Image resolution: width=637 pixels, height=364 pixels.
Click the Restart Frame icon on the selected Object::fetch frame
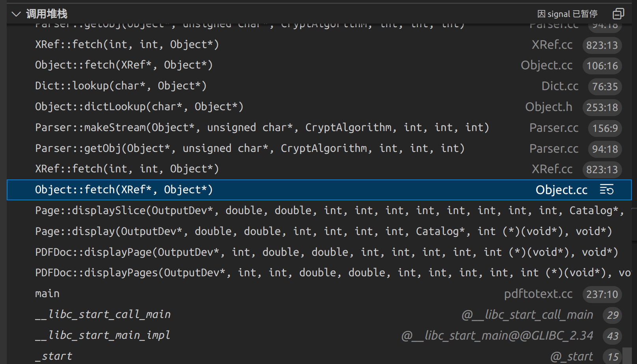coord(607,190)
